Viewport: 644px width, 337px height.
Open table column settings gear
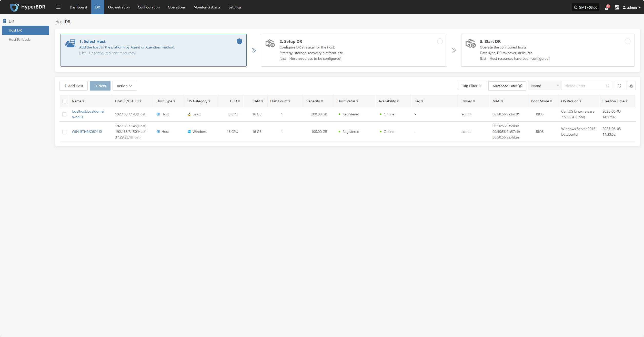631,86
